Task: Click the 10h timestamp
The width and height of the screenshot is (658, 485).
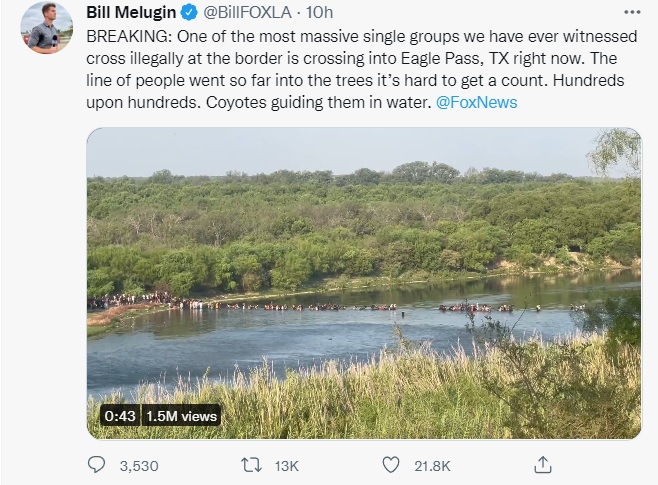Action: 319,13
